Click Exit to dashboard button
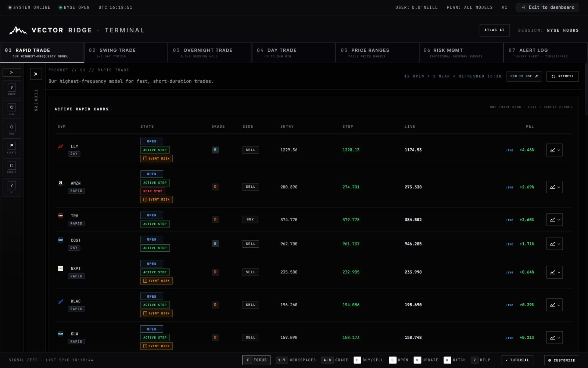This screenshot has height=368, width=588. point(548,7)
